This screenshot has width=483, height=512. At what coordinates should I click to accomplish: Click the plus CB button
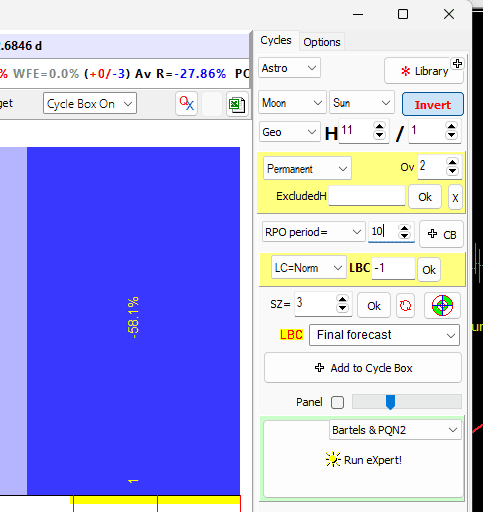point(441,234)
